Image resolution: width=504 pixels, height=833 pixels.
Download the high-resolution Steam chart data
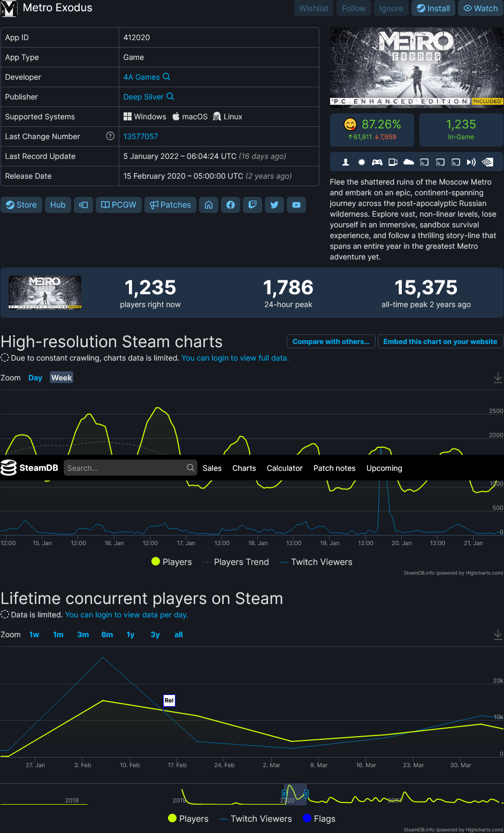click(x=498, y=378)
